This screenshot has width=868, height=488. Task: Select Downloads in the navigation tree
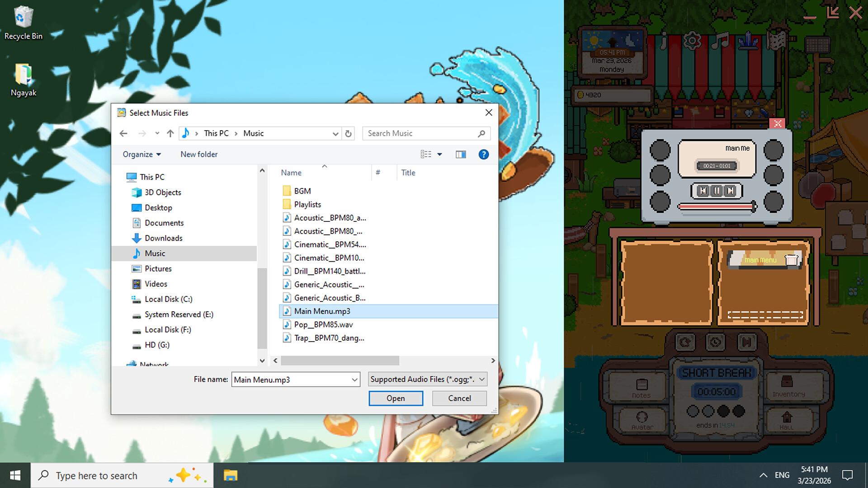tap(163, 238)
